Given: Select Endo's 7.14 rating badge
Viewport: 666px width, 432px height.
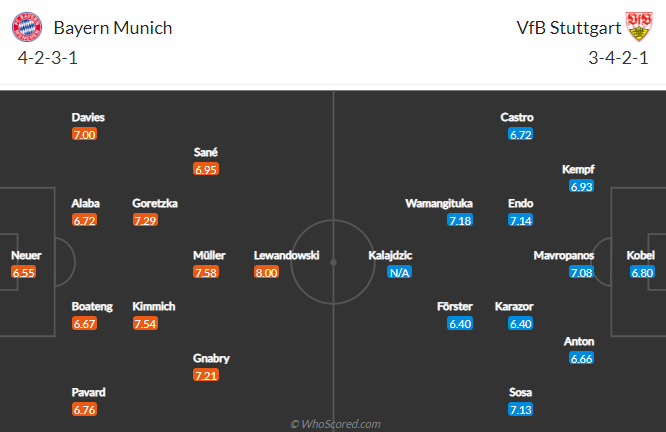Looking at the screenshot, I should [521, 220].
